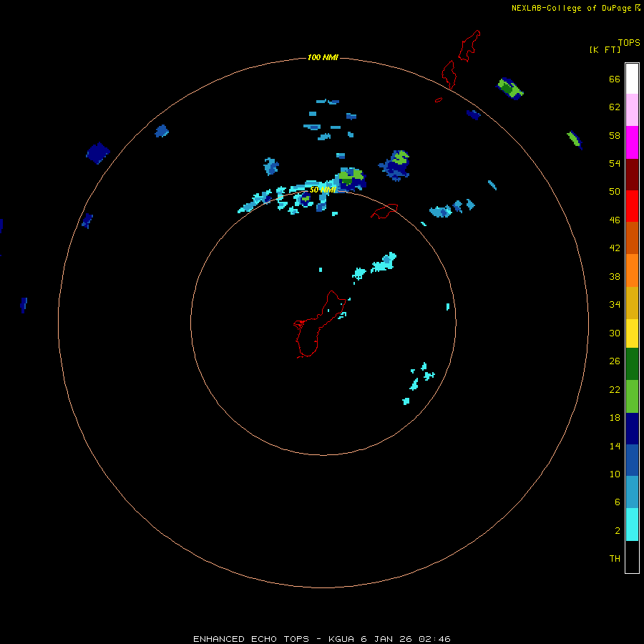The image size is (644, 644).
Task: Select the navy 18 kft legend swatch
Action: click(632, 429)
